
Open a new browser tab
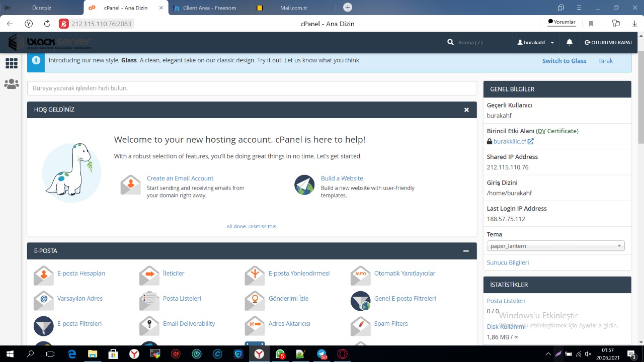tap(348, 7)
